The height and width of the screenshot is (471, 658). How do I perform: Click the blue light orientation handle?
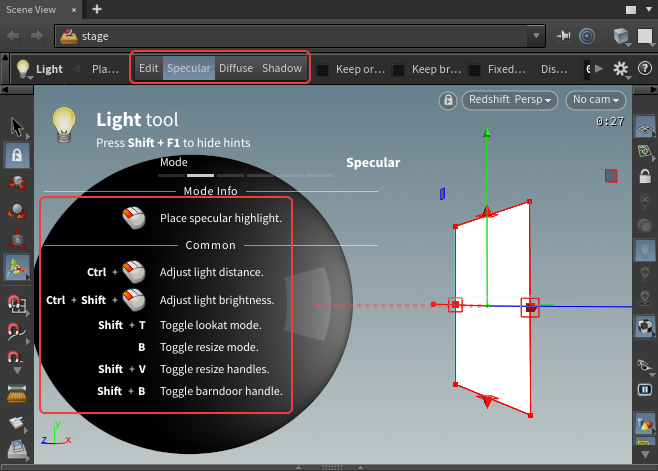pos(442,194)
